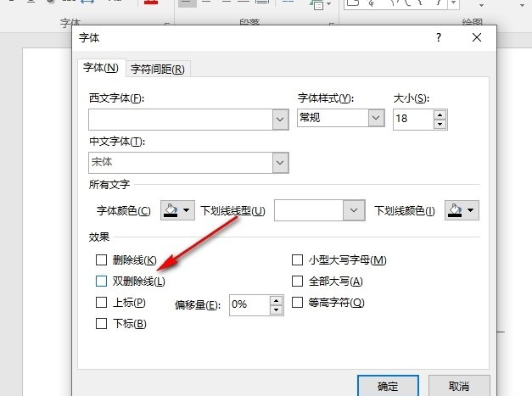Screen dimensions: 532x396
Task: Close the Font dialog with X
Action: 479,38
